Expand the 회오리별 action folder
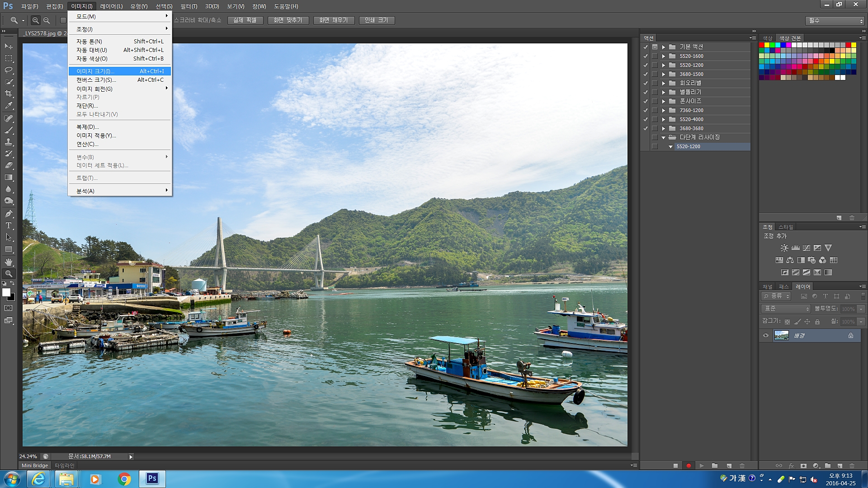This screenshot has width=868, height=488. (664, 83)
